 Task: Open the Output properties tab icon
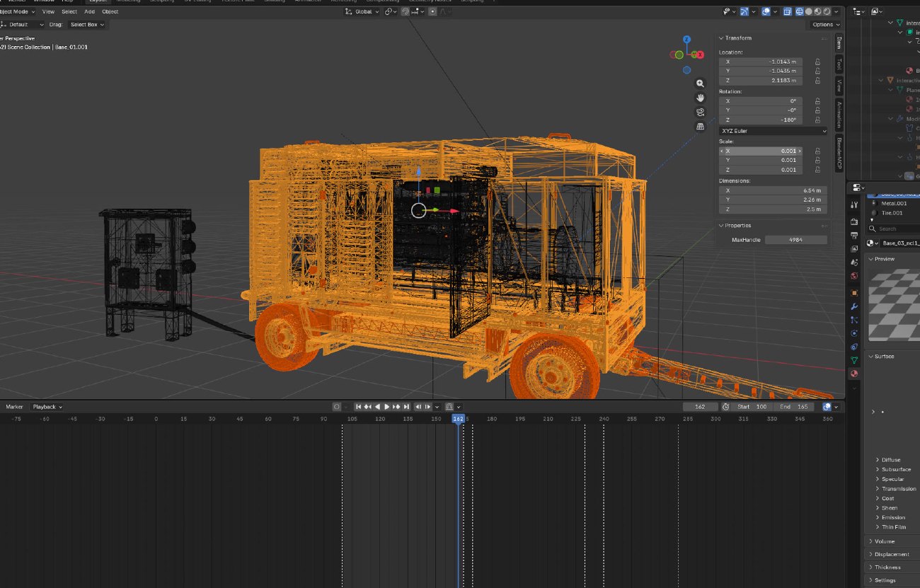pos(854,235)
